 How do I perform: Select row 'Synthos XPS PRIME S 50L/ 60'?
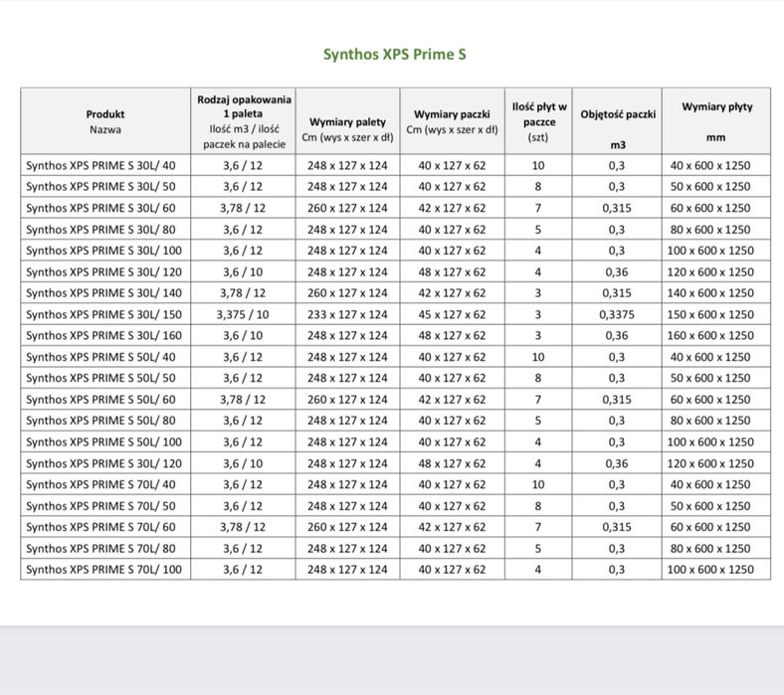pyautogui.click(x=396, y=400)
